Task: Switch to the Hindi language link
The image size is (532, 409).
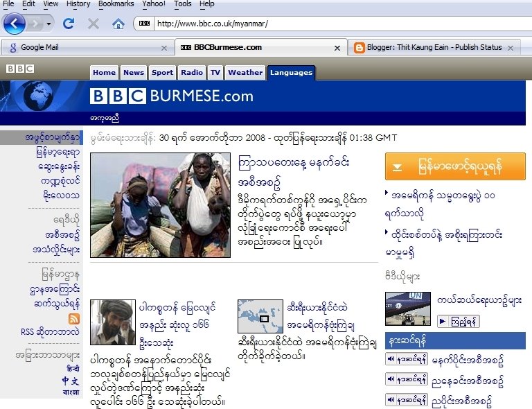Action: coord(73,368)
